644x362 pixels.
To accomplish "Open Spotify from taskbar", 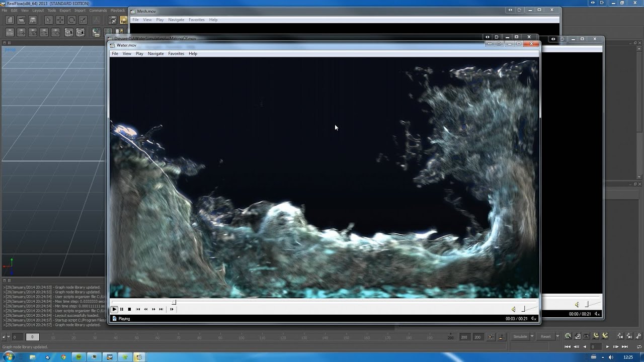I will pyautogui.click(x=78, y=356).
